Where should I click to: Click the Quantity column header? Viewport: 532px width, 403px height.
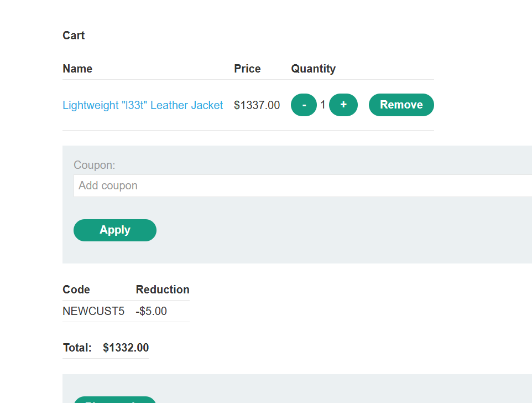click(313, 69)
